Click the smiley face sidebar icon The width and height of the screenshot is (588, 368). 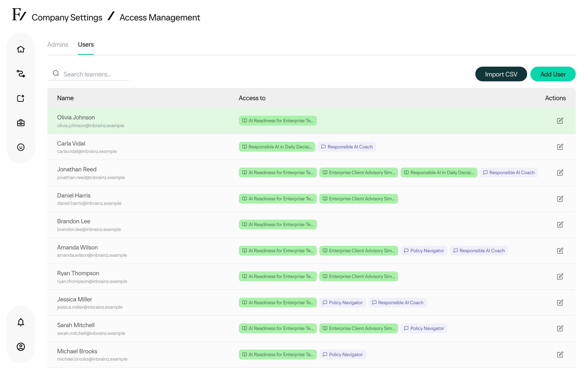(21, 147)
